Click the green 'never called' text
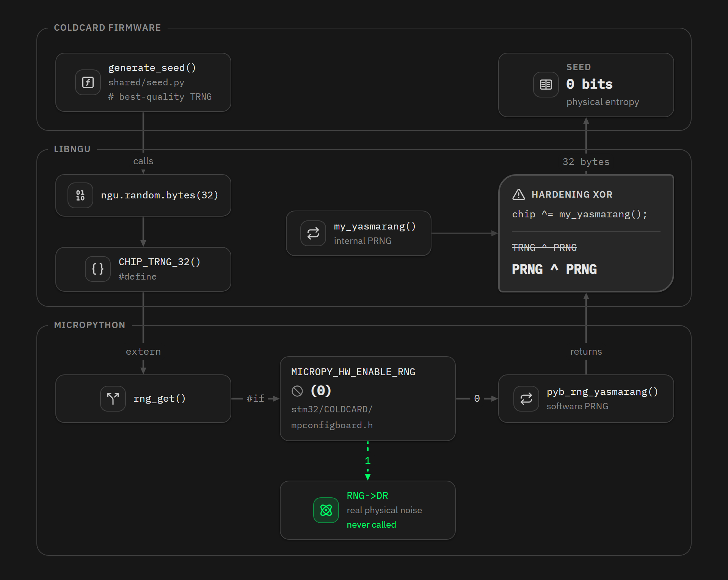This screenshot has height=580, width=728. tap(371, 525)
